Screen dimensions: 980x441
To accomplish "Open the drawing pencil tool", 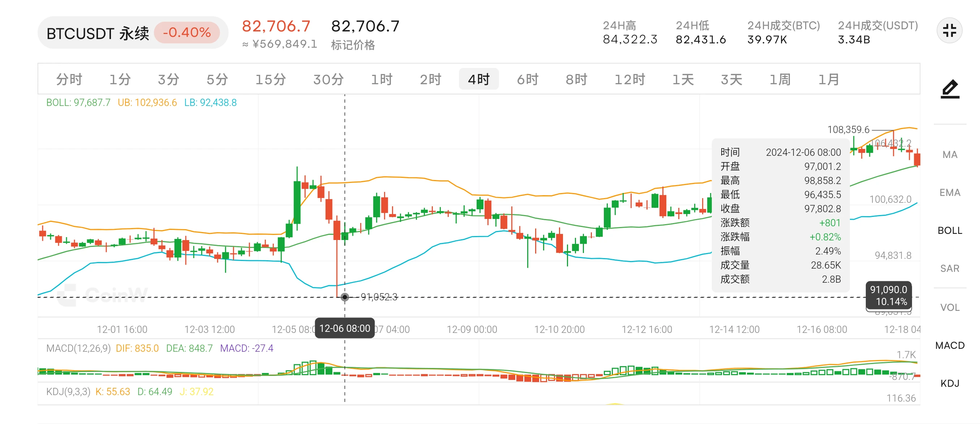I will pyautogui.click(x=950, y=89).
